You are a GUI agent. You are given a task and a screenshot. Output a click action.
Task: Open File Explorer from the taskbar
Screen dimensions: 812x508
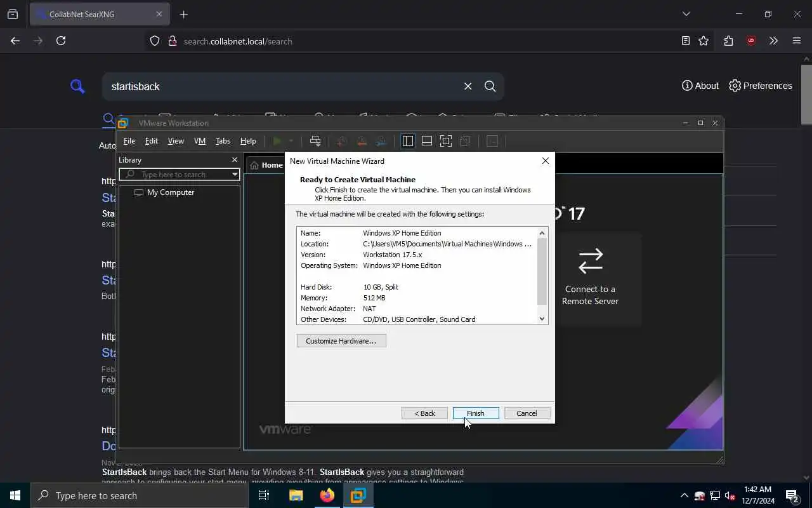tap(296, 495)
